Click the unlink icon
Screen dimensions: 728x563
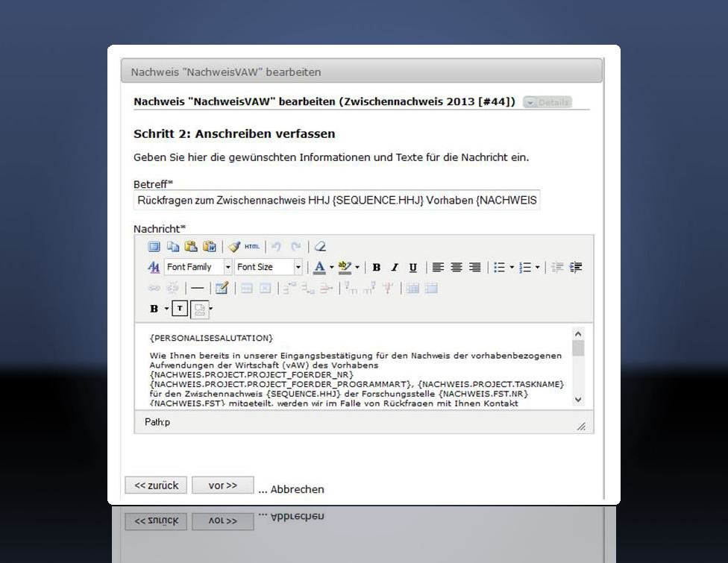(x=172, y=289)
